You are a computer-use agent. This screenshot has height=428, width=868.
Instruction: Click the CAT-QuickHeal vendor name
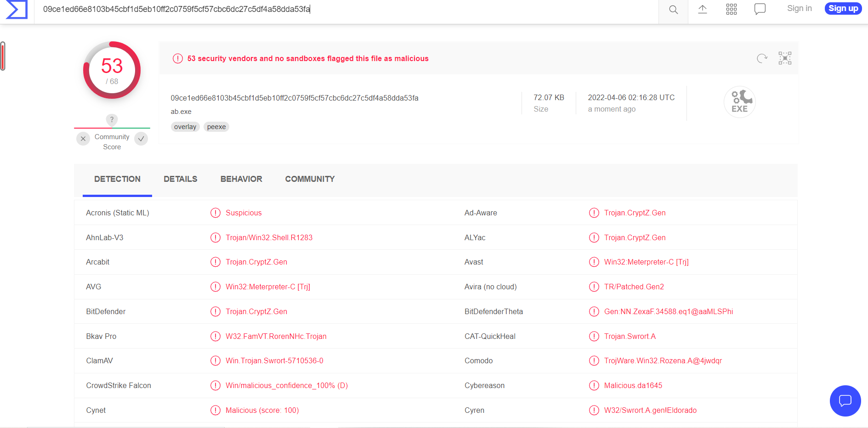pos(490,337)
